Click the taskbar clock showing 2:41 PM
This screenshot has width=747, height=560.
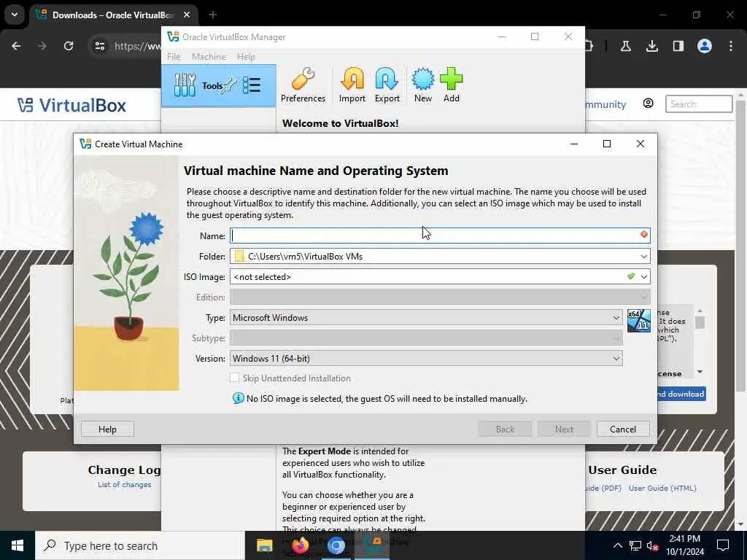pyautogui.click(x=684, y=545)
